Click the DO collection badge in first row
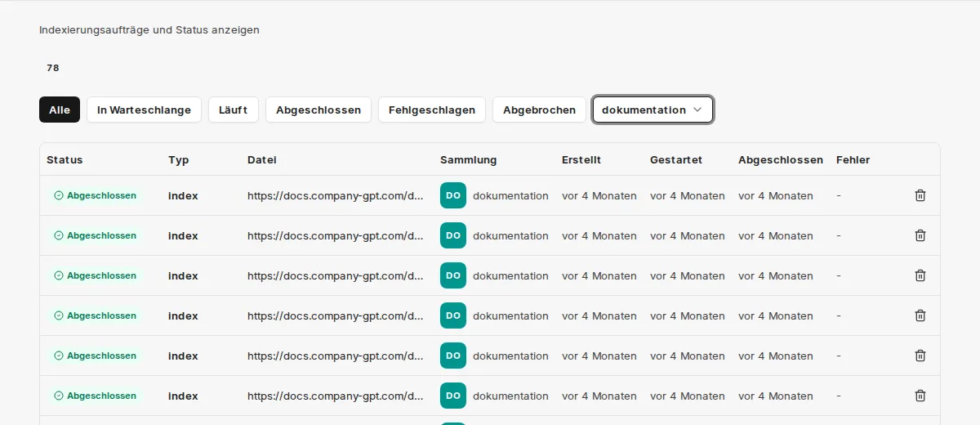 453,195
